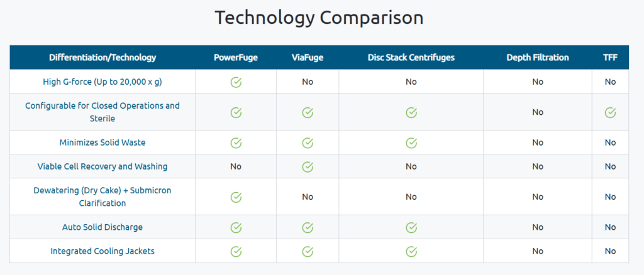The image size is (644, 275).
Task: Click Disc Stack checkmark for Minimizes Solid Waste
Action: (x=411, y=143)
